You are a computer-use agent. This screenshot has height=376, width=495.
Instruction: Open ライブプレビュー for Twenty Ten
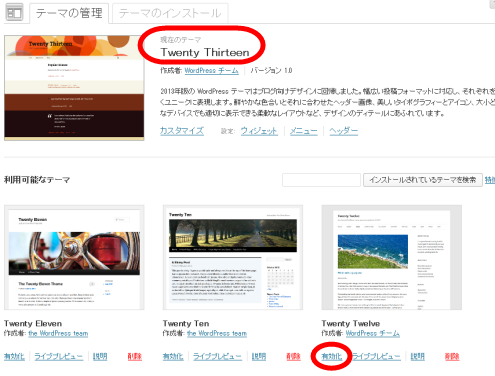coord(217,356)
